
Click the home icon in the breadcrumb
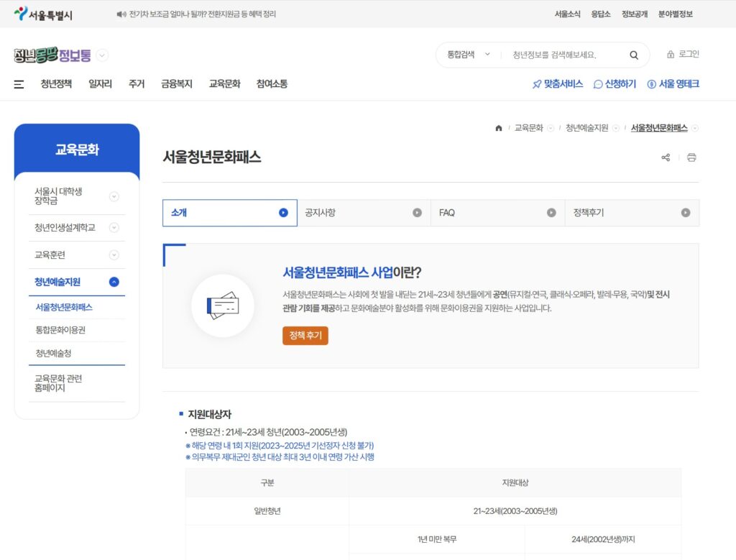coord(498,127)
